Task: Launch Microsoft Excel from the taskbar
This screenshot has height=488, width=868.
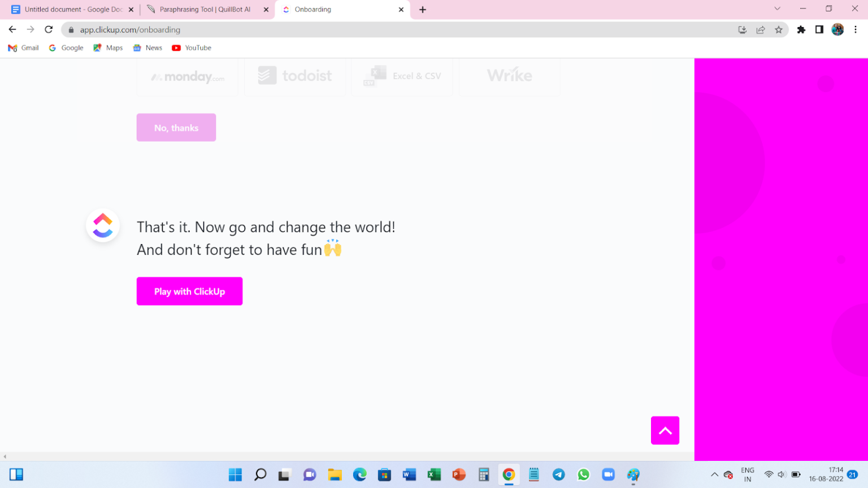Action: (434, 474)
